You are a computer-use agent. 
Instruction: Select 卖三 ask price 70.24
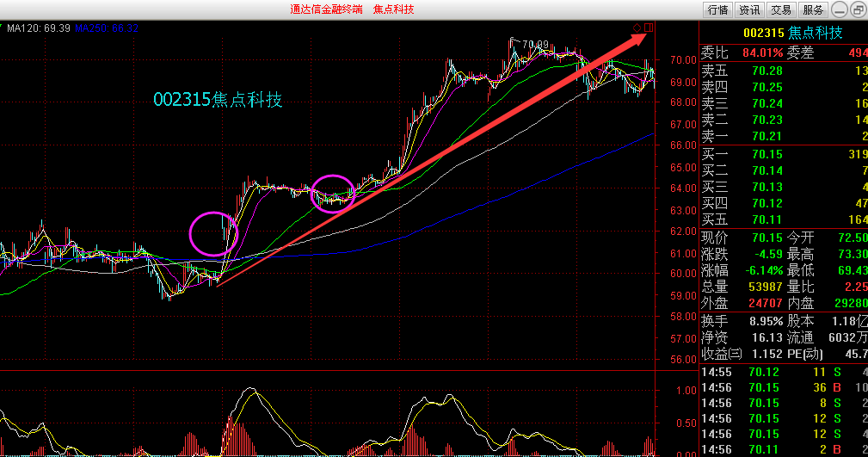pyautogui.click(x=767, y=103)
